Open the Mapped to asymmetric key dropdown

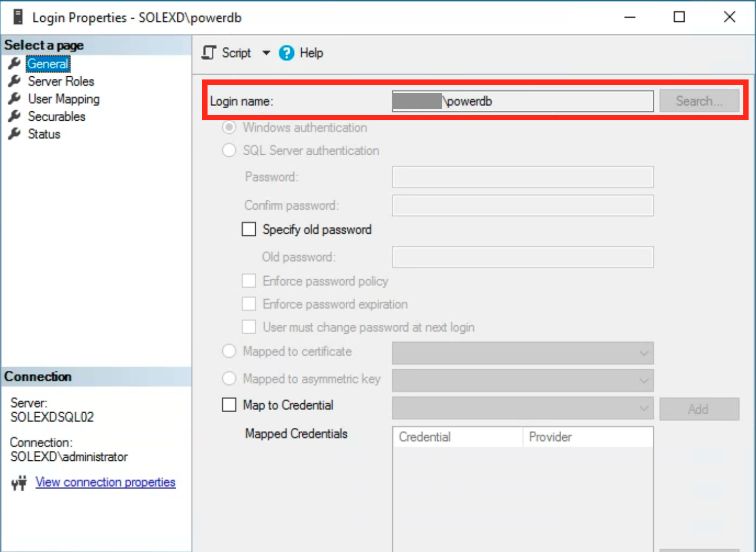coord(643,380)
